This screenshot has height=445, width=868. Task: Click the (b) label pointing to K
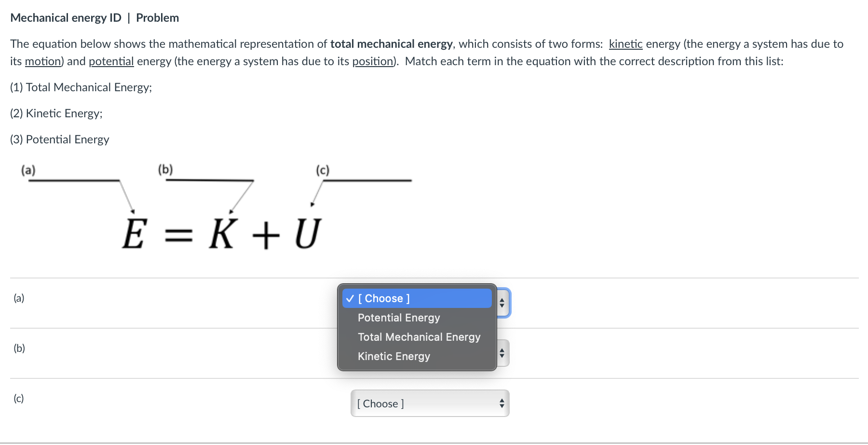coord(165,169)
